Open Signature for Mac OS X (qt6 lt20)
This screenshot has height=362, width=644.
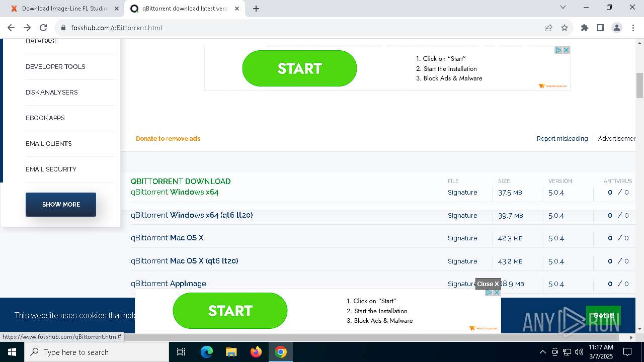click(462, 261)
